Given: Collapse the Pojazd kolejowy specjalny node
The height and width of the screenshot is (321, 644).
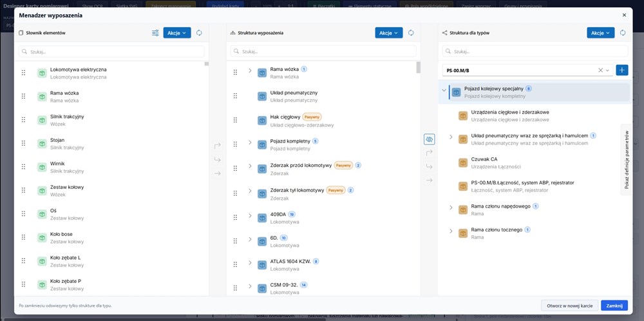Looking at the screenshot, I should [444, 92].
